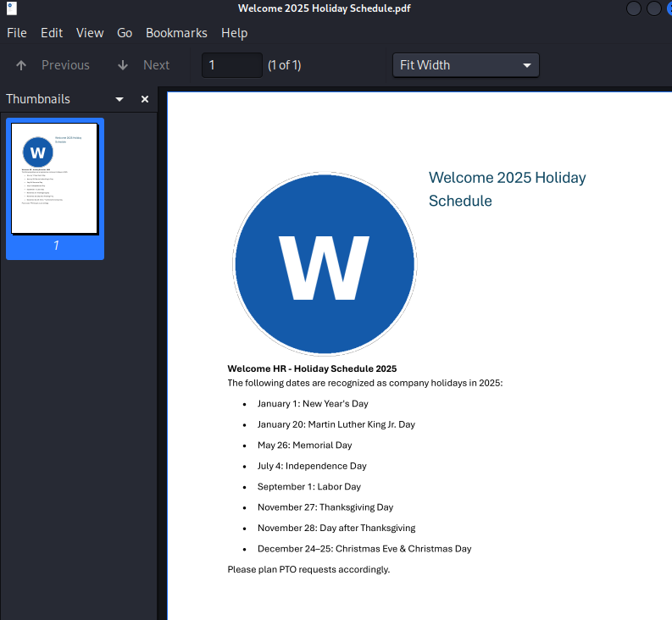Click the application icon in title bar
Viewport: 672px width, 620px height.
(12, 8)
